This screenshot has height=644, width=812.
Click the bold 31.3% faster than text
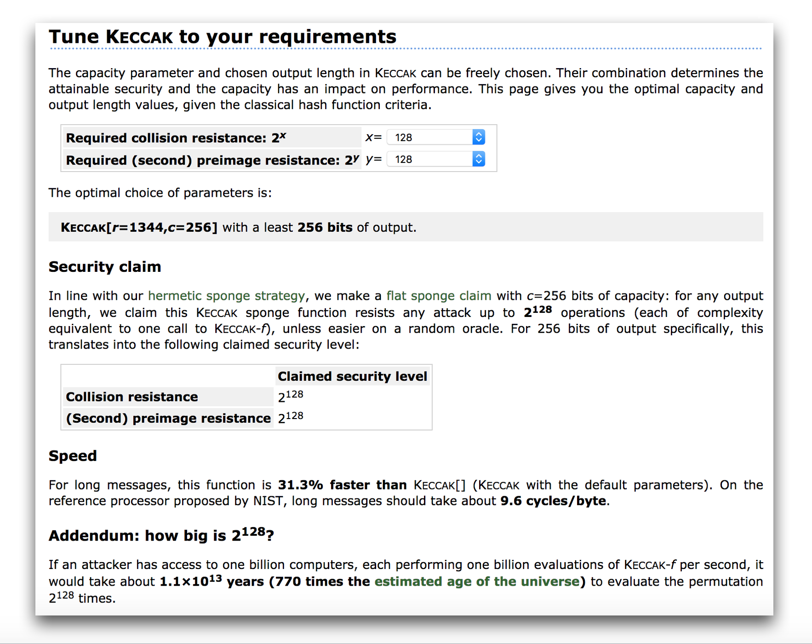point(342,485)
